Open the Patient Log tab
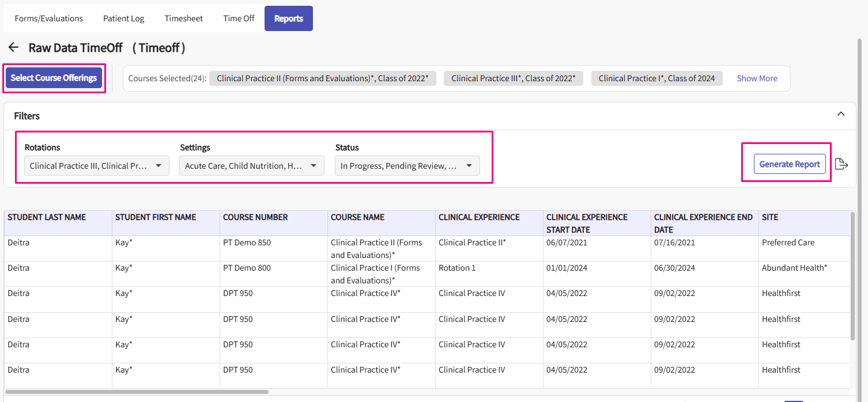 [x=123, y=18]
